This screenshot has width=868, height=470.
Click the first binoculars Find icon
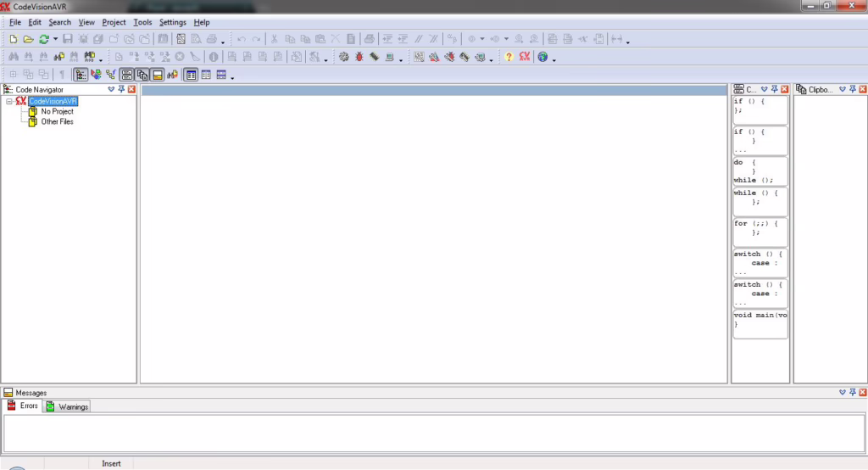click(14, 57)
